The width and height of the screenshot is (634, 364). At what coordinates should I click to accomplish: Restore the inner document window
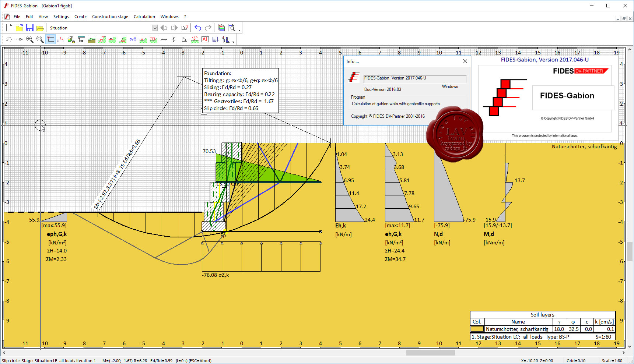[624, 18]
